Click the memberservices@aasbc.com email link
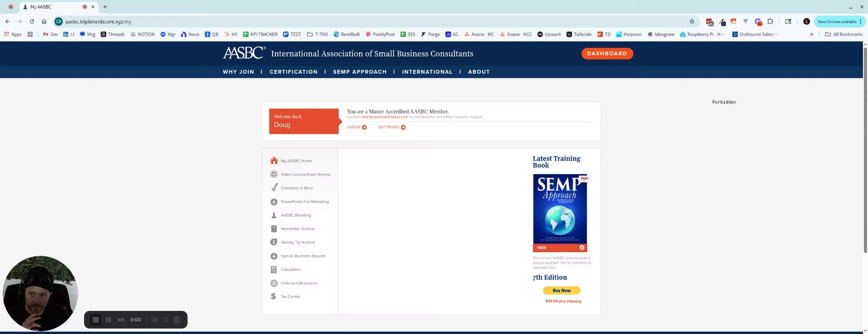Viewport: 868px width, 334px height. [x=384, y=117]
